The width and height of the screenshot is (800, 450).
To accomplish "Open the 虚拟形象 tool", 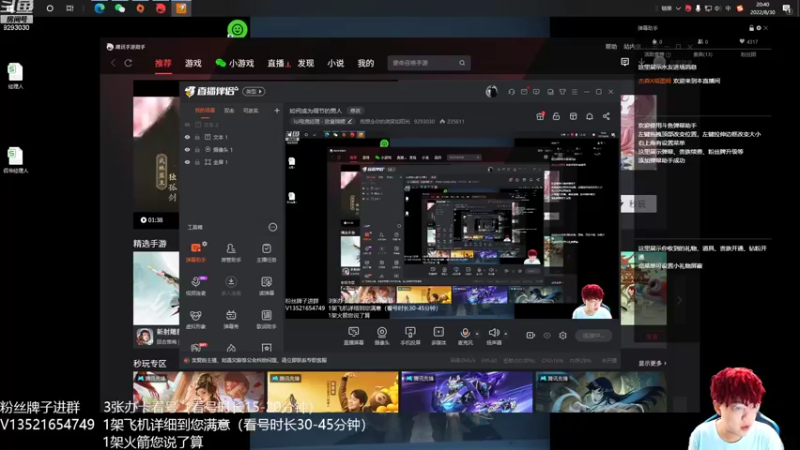I will coord(196,319).
